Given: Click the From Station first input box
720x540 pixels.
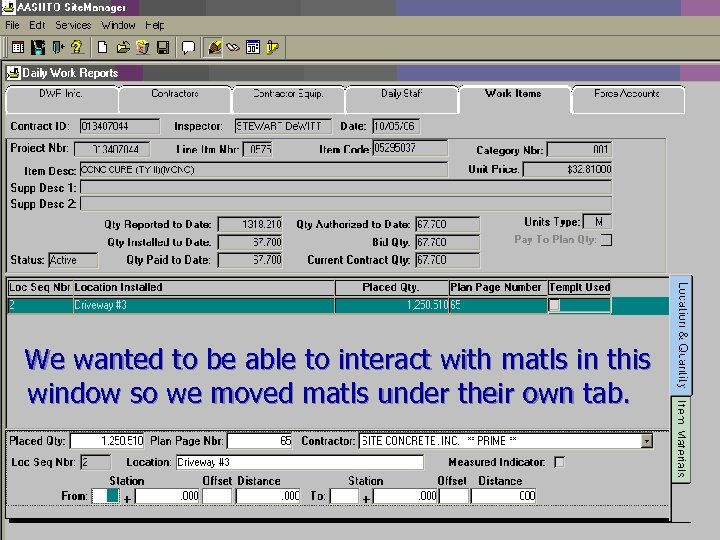Looking at the screenshot, I should tap(105, 496).
